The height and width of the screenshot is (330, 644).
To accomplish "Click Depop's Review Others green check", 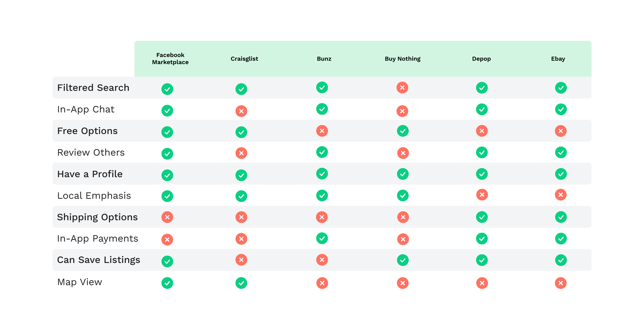I will pyautogui.click(x=482, y=152).
